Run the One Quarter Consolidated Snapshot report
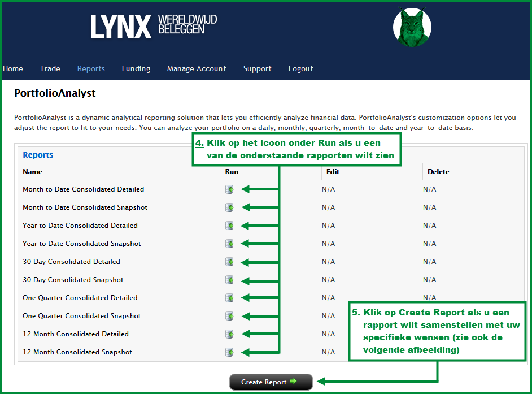Viewport: 532px width, 394px height. pos(230,316)
